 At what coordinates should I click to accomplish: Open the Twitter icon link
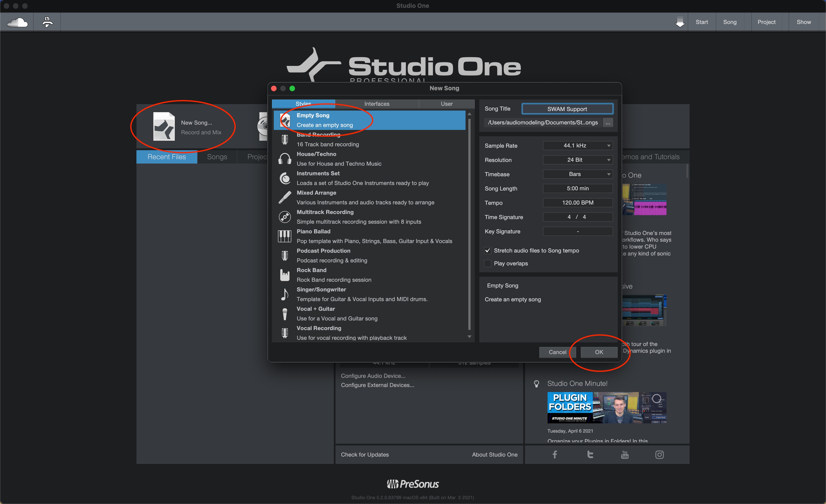(x=590, y=454)
